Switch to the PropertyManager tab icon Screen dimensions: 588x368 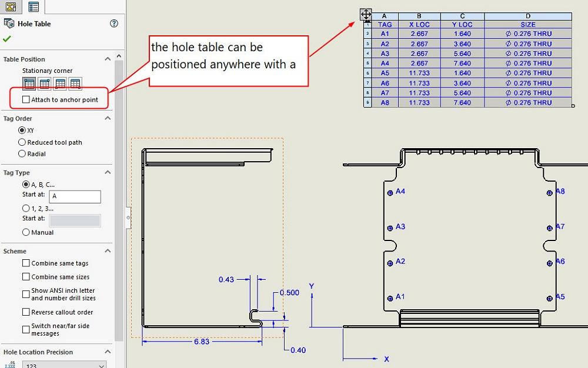click(34, 6)
